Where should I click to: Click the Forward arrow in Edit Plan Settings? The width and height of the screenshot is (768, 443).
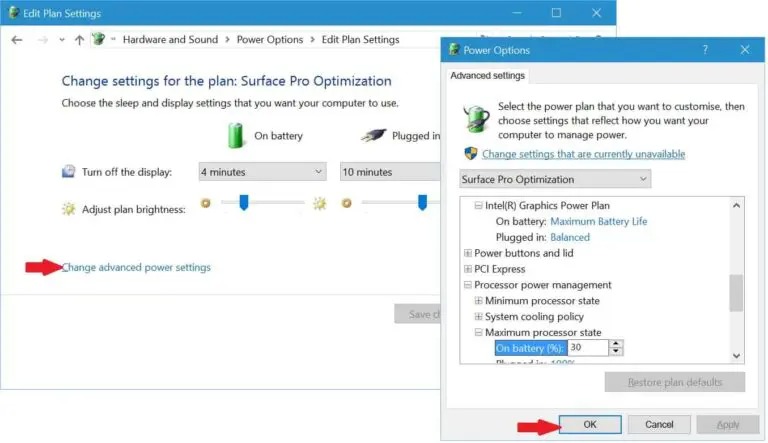coord(43,40)
